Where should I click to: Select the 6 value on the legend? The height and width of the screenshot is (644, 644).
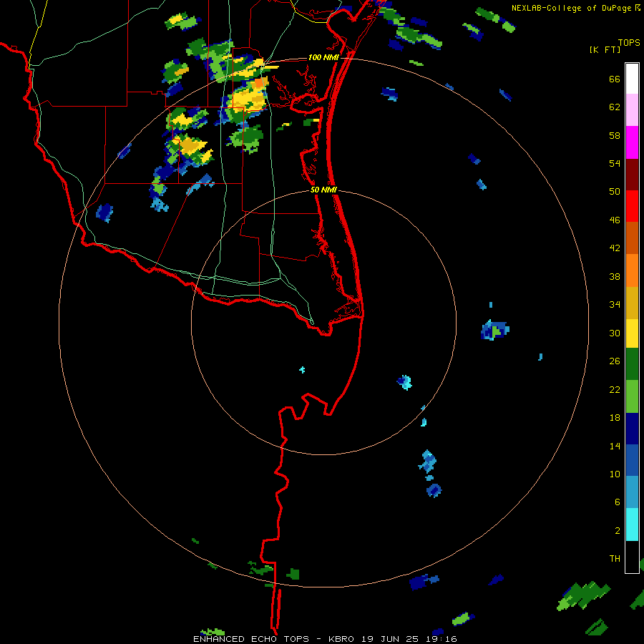(x=618, y=502)
